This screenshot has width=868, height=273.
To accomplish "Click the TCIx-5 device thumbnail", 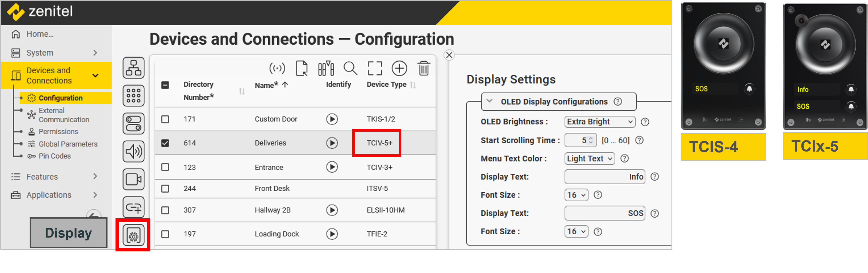I will pyautogui.click(x=825, y=67).
